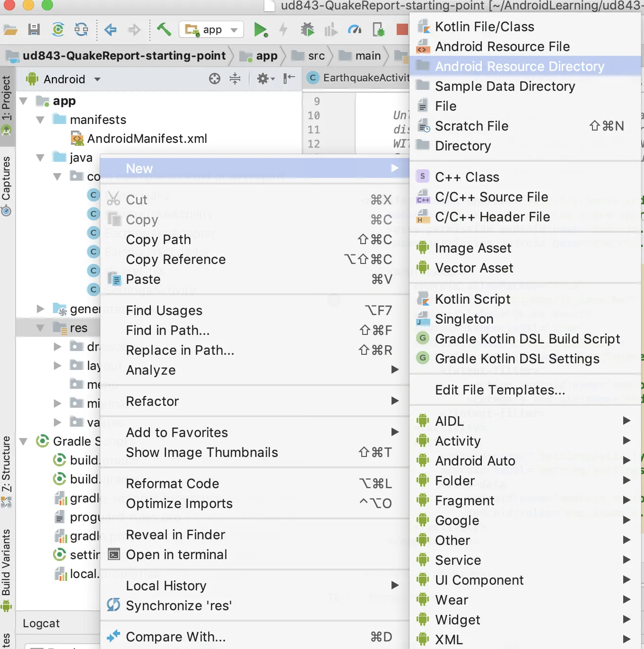Open the app run configuration dropdown
Image resolution: width=644 pixels, height=649 pixels.
coord(211,30)
